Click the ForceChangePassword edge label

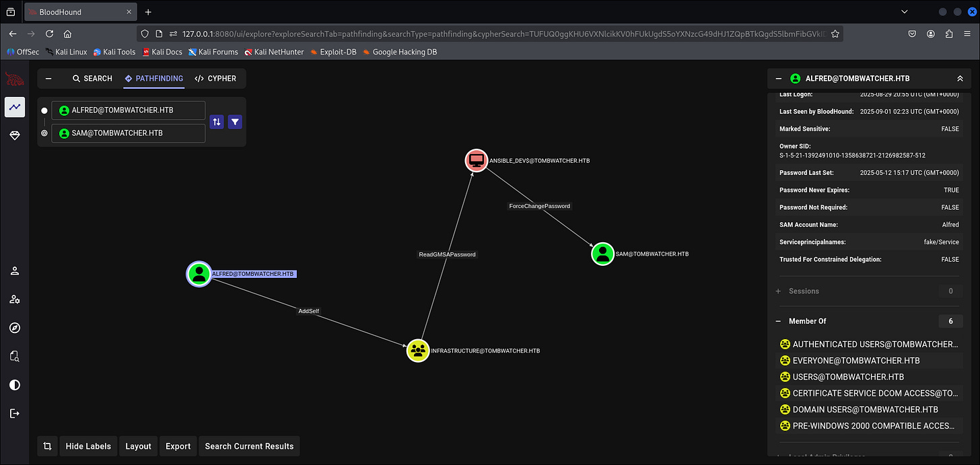pos(540,206)
